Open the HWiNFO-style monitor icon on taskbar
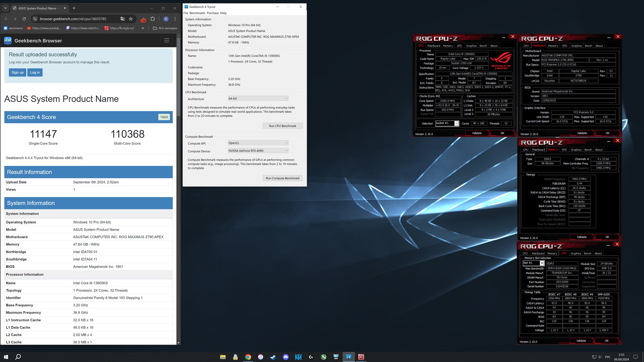644x362 pixels. [336, 357]
